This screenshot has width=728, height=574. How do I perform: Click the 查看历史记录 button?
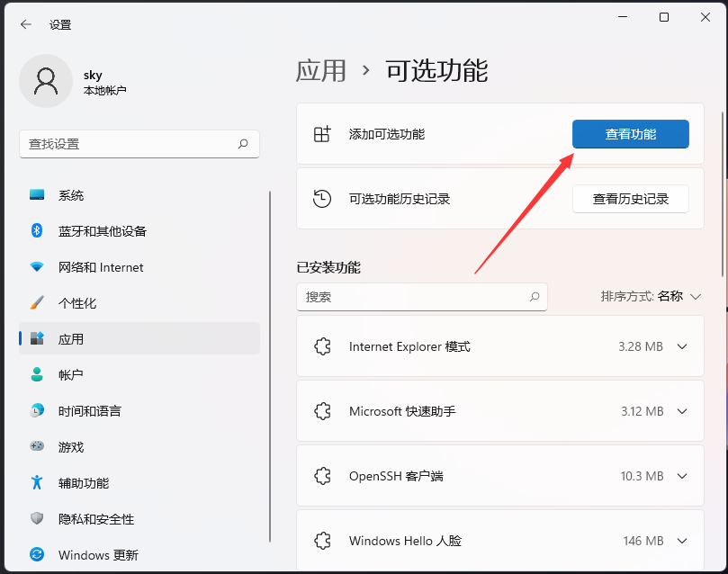click(x=630, y=199)
